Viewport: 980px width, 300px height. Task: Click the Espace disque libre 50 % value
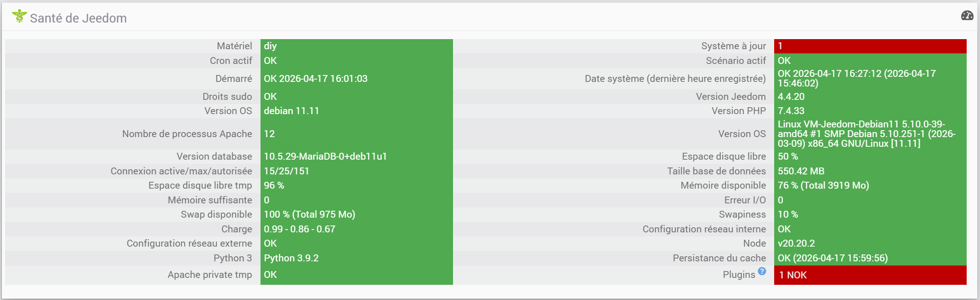tap(788, 156)
